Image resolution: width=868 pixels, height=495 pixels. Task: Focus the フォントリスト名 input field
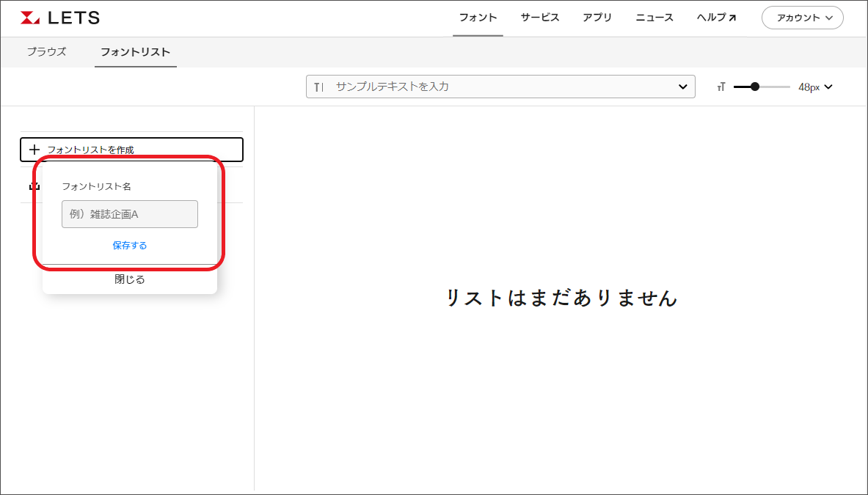pos(130,214)
